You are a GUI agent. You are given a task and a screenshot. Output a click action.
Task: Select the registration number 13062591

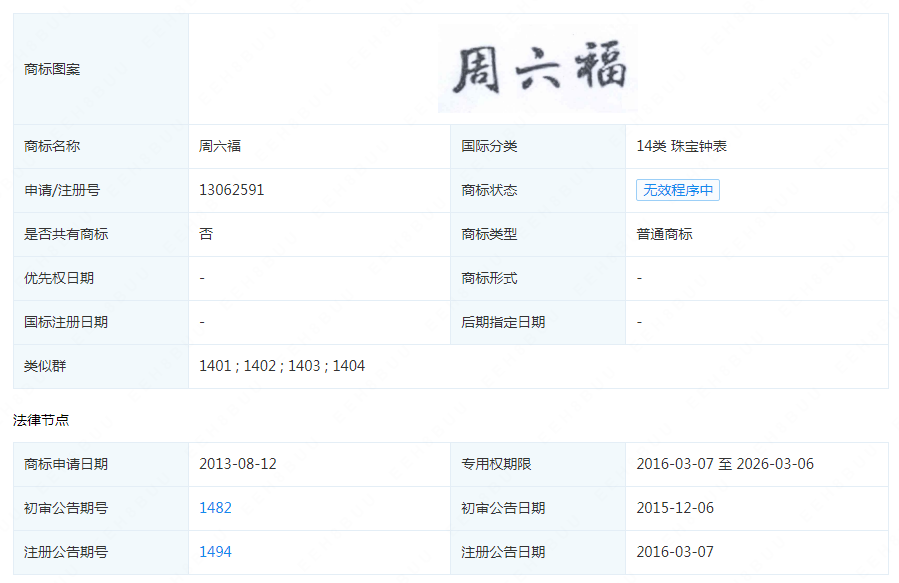tap(232, 190)
